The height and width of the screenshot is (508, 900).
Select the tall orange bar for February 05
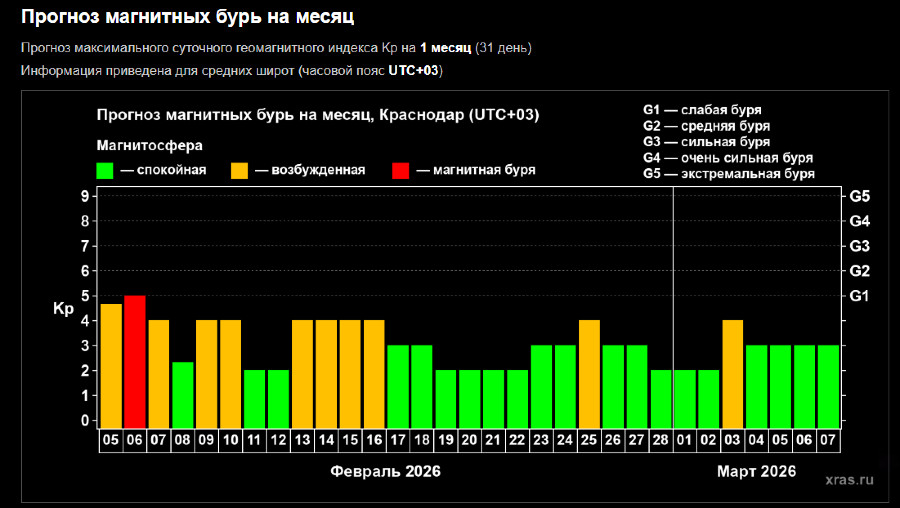point(111,364)
